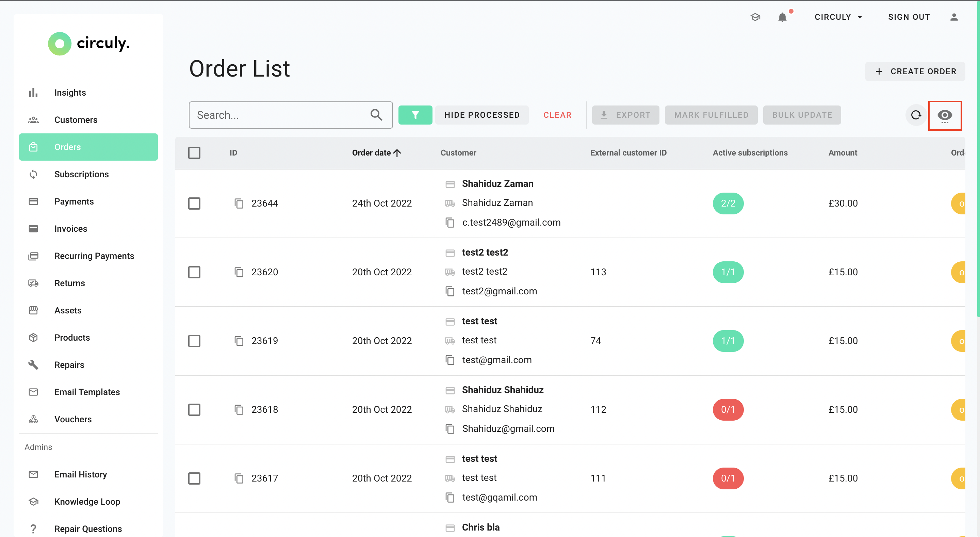
Task: Click the CREATE ORDER button
Action: (x=915, y=71)
